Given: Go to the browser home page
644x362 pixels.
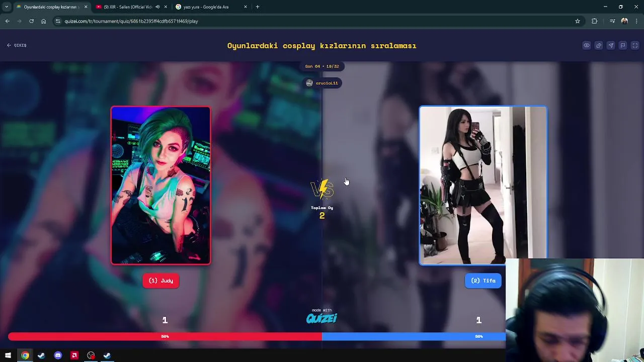Looking at the screenshot, I should point(44,21).
